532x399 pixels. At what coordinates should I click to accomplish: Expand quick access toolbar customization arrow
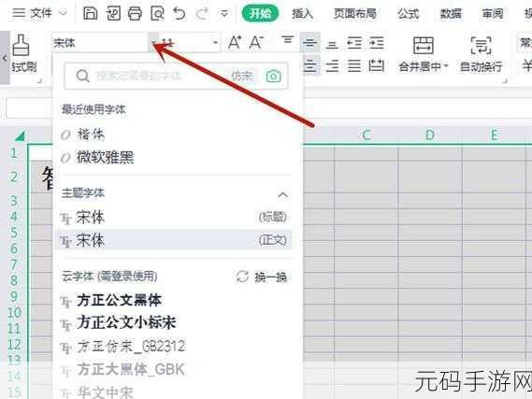click(x=224, y=14)
